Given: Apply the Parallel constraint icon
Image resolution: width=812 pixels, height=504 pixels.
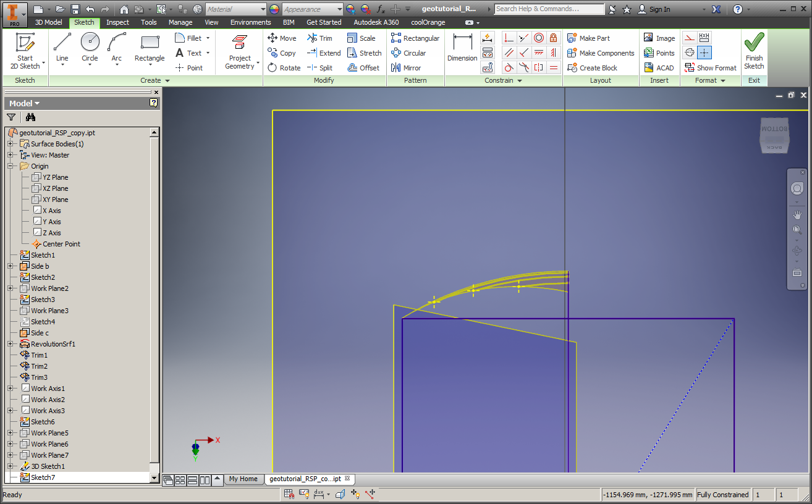Looking at the screenshot, I should 509,53.
